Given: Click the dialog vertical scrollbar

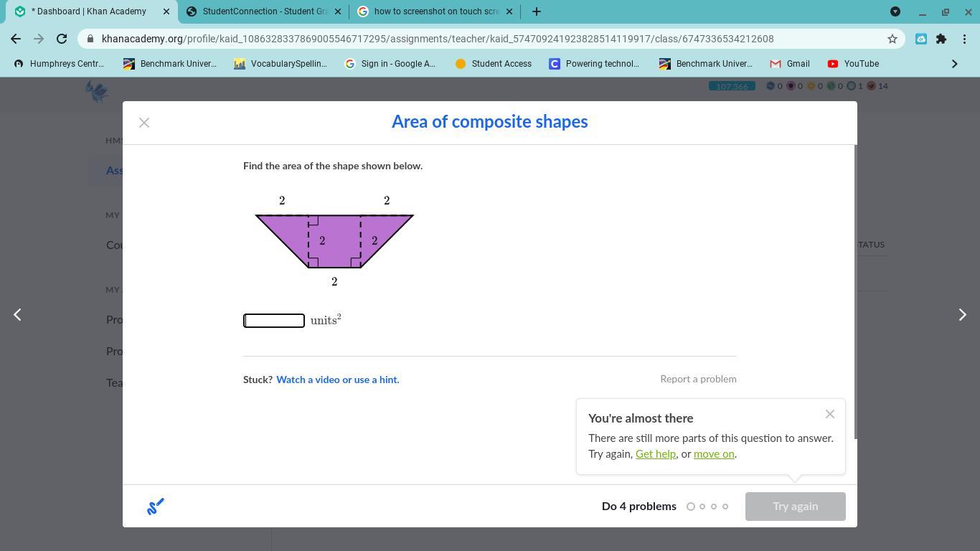Looking at the screenshot, I should click(854, 291).
